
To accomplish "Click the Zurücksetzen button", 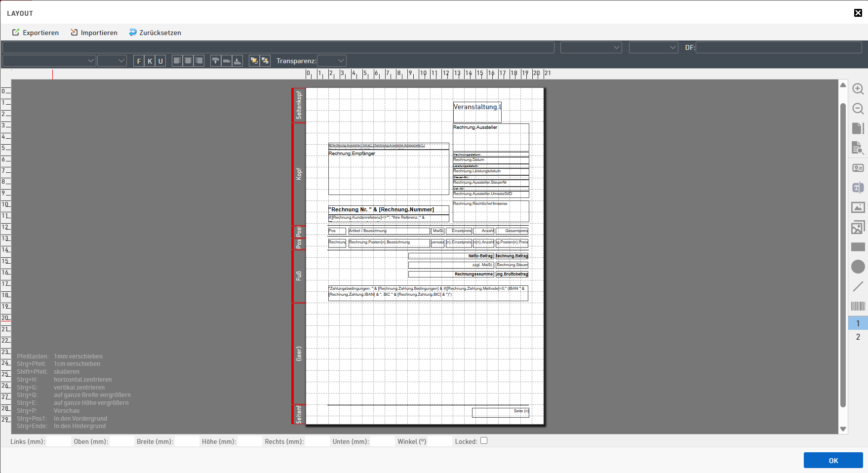I will click(155, 33).
